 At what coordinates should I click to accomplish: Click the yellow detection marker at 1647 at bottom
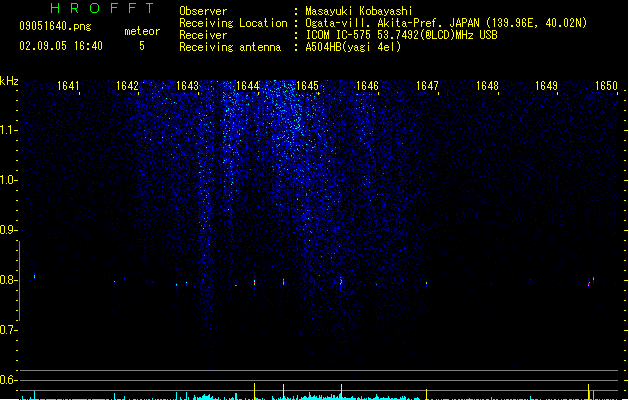pyautogui.click(x=426, y=394)
